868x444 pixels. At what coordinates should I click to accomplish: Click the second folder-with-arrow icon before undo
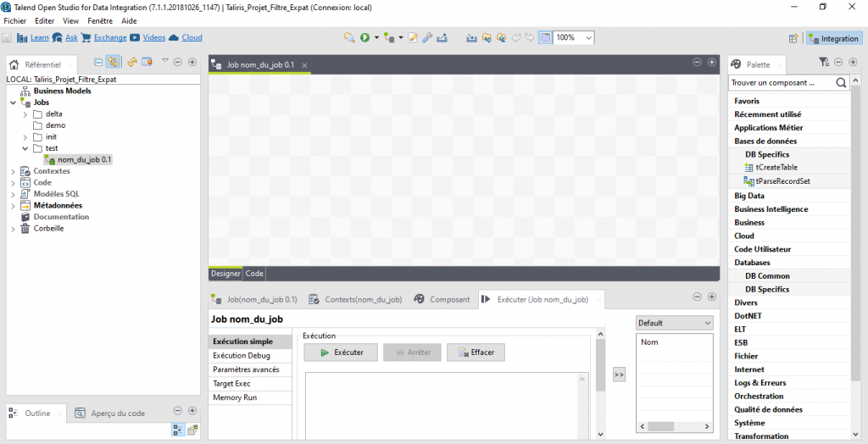click(x=501, y=37)
